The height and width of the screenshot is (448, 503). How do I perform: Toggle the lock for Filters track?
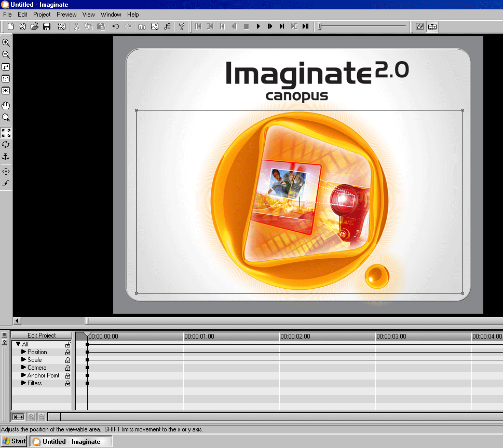[67, 383]
